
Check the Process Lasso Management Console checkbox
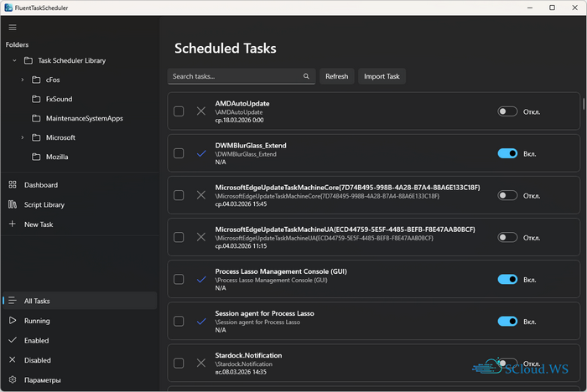tap(179, 280)
